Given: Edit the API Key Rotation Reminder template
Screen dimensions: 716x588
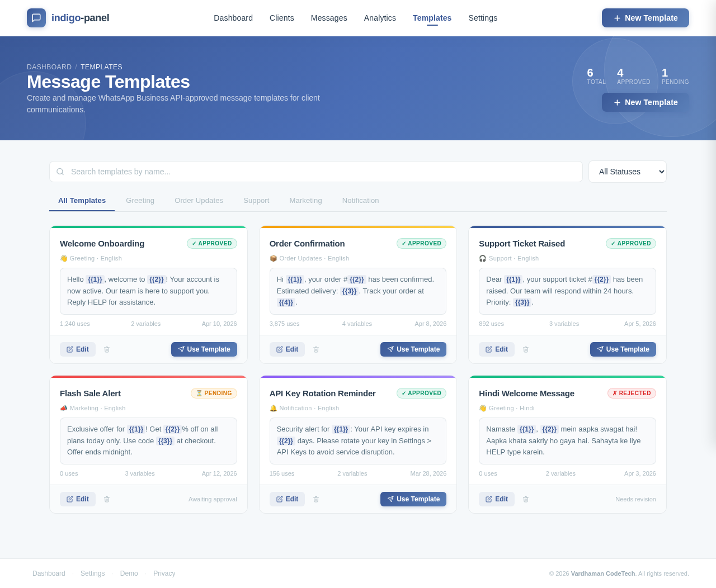Looking at the screenshot, I should pyautogui.click(x=287, y=499).
